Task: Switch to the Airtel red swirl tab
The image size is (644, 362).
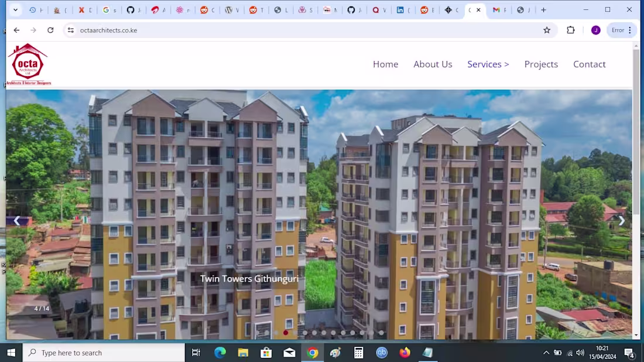Action: (x=158, y=10)
